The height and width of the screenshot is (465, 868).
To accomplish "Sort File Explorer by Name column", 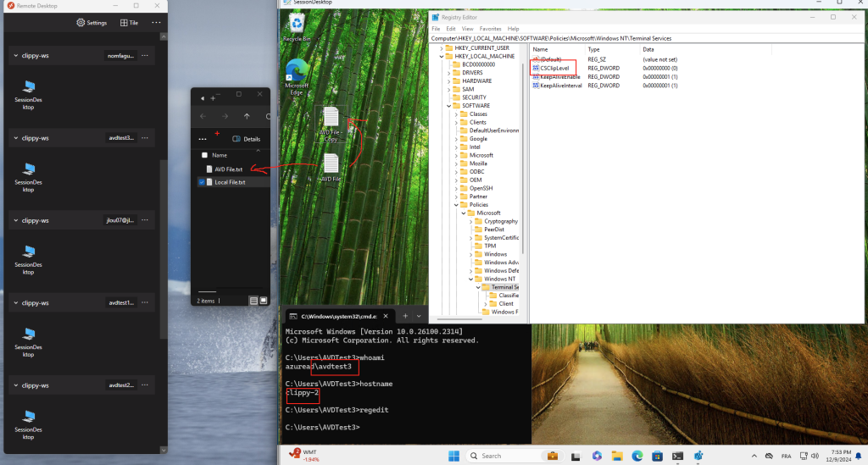I will [x=220, y=155].
